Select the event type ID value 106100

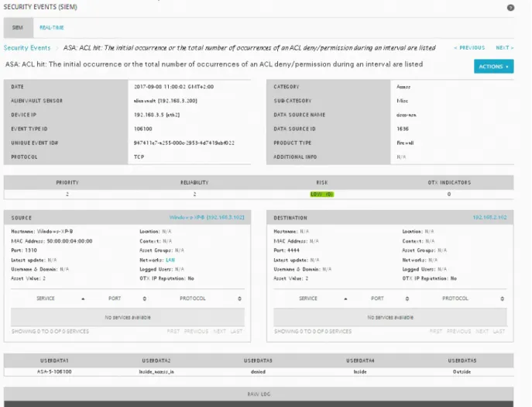click(x=142, y=129)
